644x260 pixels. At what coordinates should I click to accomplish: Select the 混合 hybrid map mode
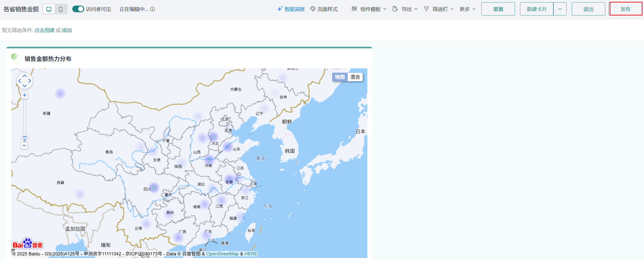(x=355, y=77)
